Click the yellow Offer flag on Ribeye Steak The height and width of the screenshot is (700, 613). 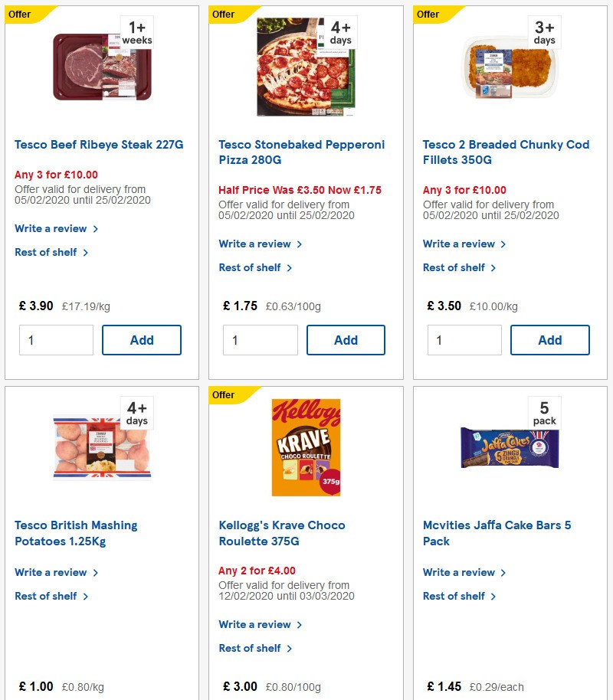19,14
